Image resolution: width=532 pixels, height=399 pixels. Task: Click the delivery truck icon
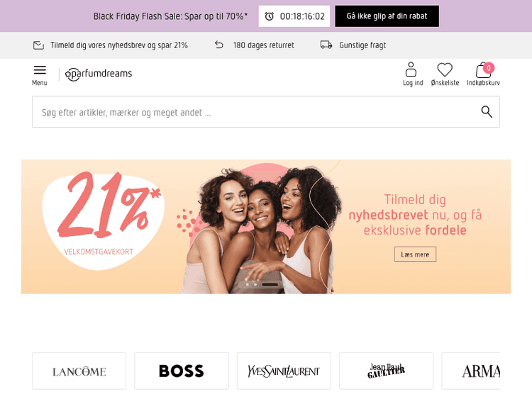point(326,45)
